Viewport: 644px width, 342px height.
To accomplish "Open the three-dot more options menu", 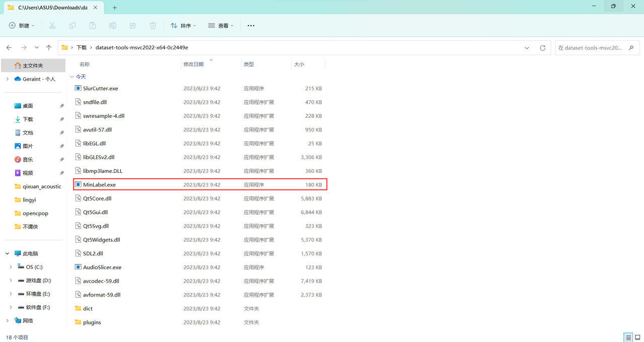I will click(251, 26).
